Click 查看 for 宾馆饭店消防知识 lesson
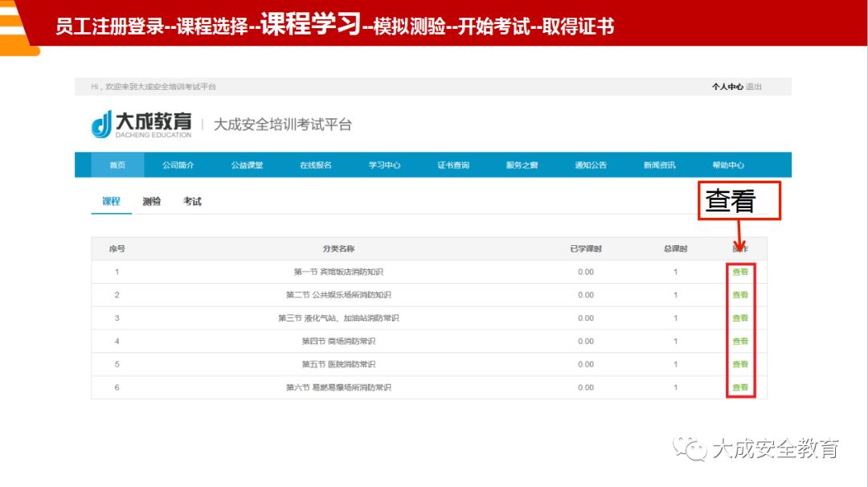Image resolution: width=868 pixels, height=487 pixels. point(740,272)
